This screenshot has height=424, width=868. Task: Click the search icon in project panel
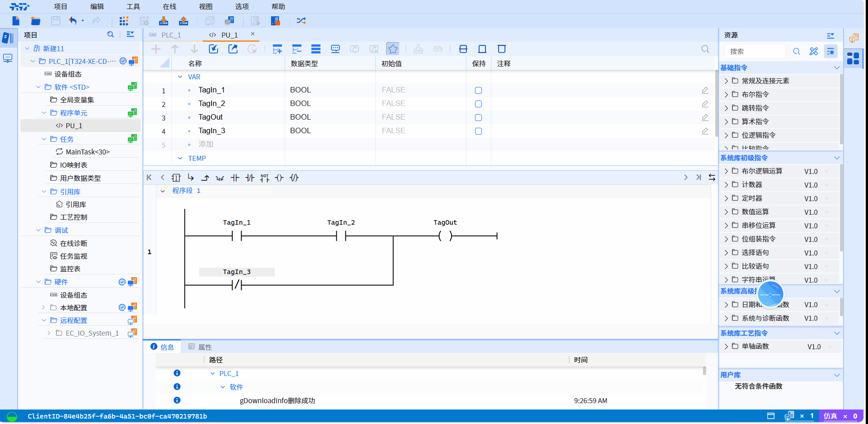[x=110, y=34]
